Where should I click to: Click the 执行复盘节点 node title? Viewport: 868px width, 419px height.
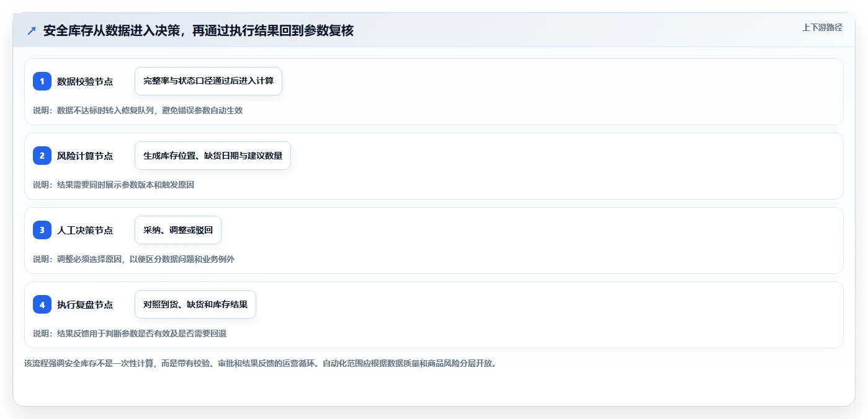click(x=85, y=304)
